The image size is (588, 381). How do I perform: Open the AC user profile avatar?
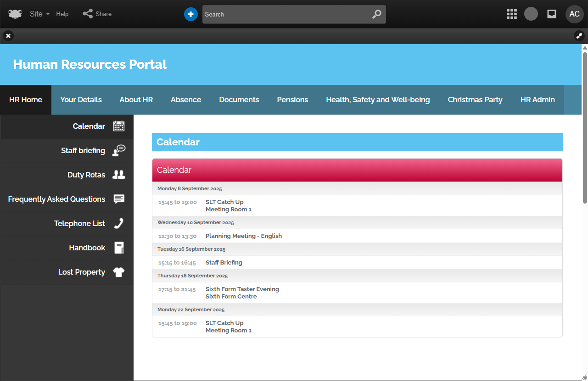pyautogui.click(x=574, y=14)
